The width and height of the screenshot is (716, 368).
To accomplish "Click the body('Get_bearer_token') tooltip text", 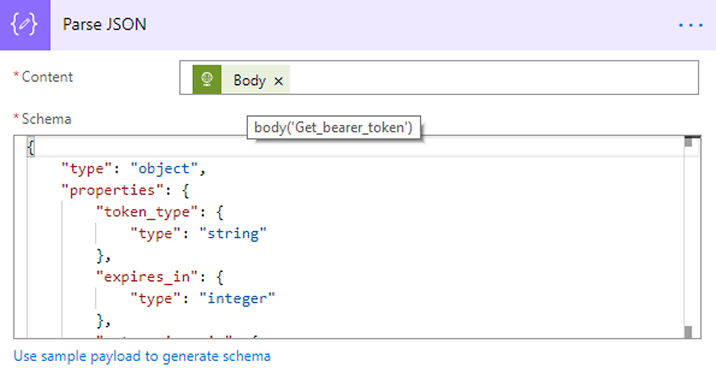I will [333, 127].
